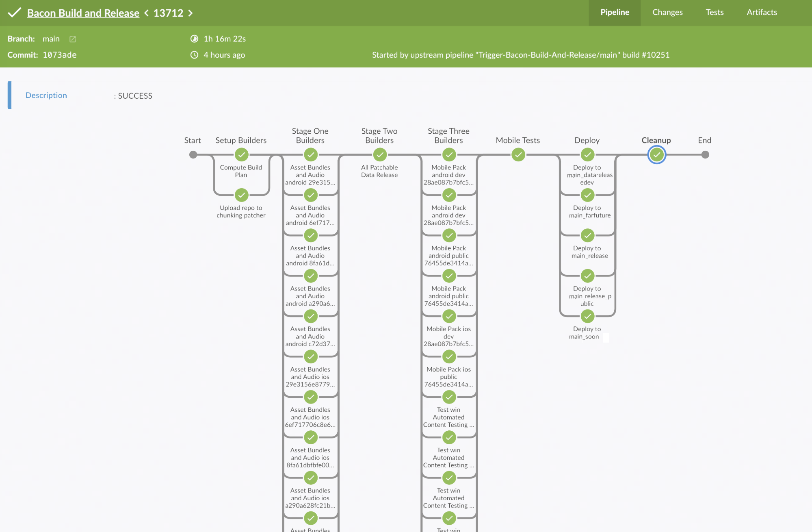The image size is (812, 532).
Task: Select Deploy to main_farfuture node
Action: [587, 195]
